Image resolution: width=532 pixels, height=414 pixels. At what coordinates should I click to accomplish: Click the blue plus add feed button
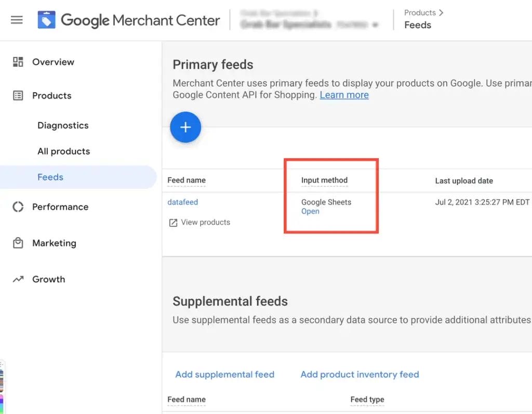(185, 127)
